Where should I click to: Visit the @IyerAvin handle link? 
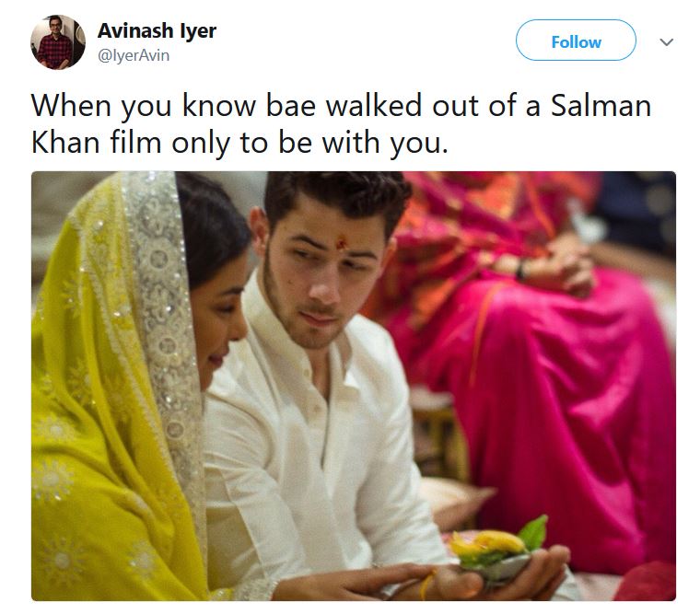[x=134, y=55]
